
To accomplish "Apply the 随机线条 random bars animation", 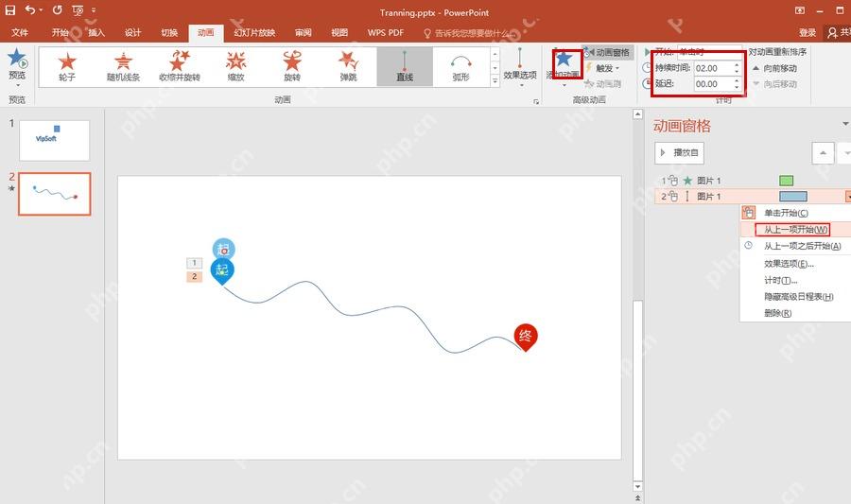I will 123,67.
